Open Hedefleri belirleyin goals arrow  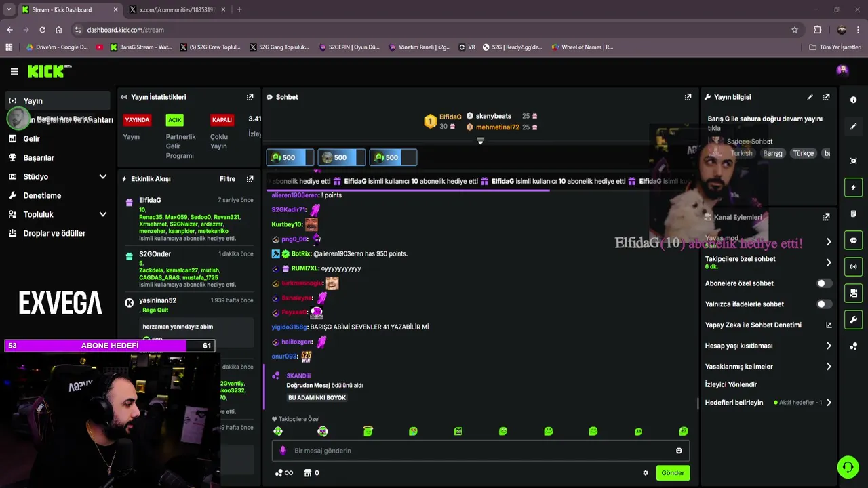pyautogui.click(x=829, y=403)
